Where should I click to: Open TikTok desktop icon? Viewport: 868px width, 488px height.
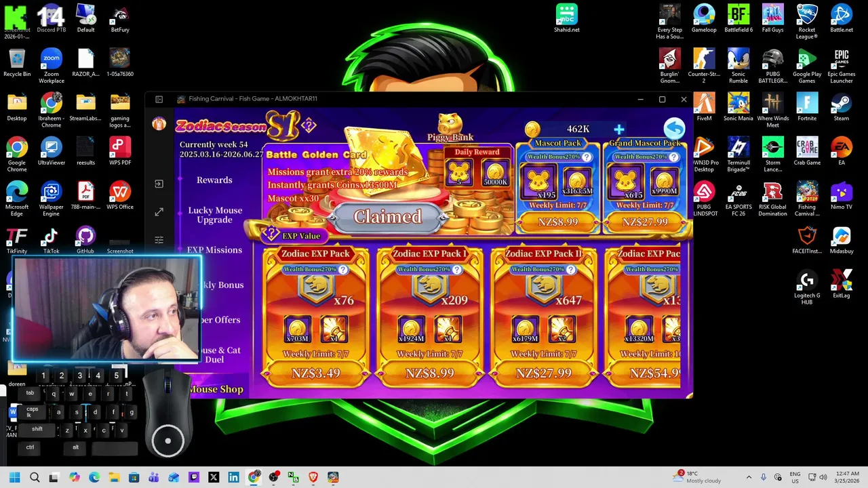(x=52, y=240)
